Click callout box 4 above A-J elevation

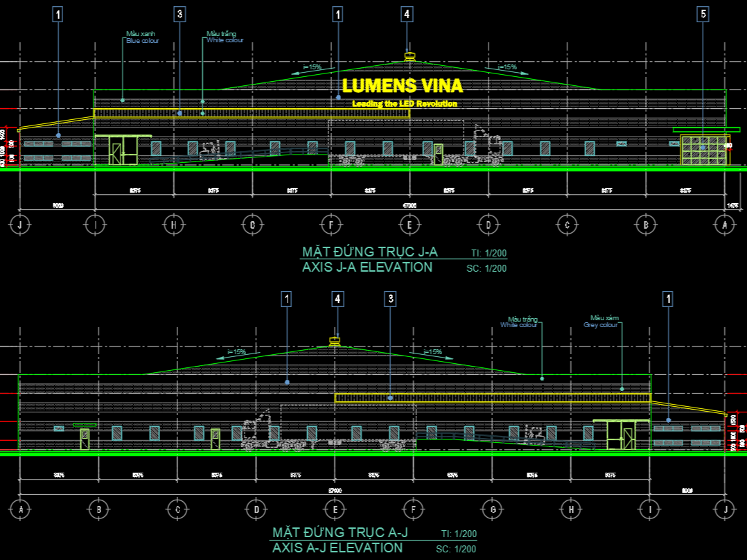pos(337,299)
